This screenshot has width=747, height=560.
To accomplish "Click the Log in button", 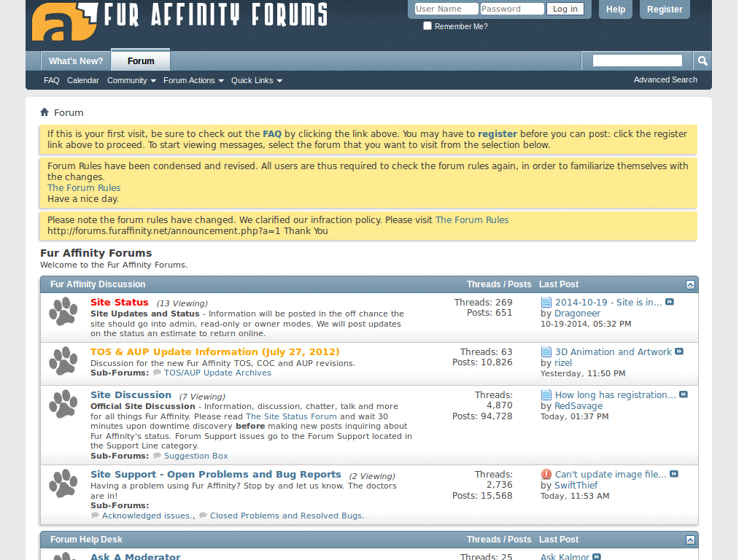I will click(565, 9).
